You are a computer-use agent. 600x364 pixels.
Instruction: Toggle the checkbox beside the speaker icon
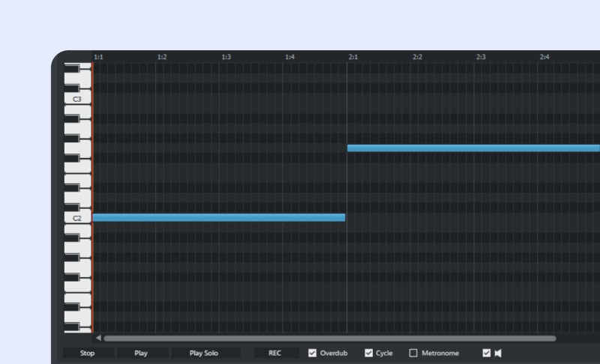tap(486, 353)
